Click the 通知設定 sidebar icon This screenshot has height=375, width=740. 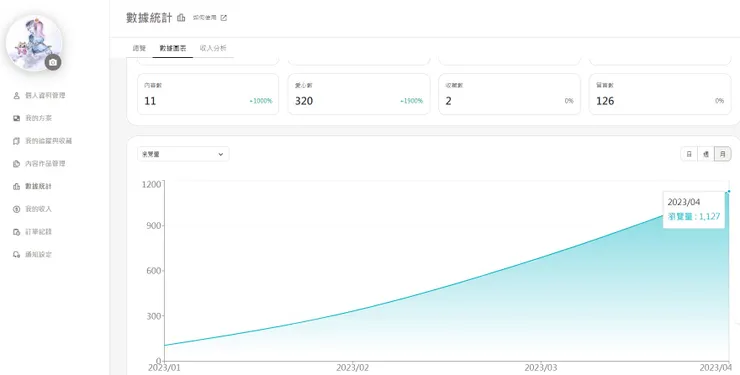(x=17, y=254)
